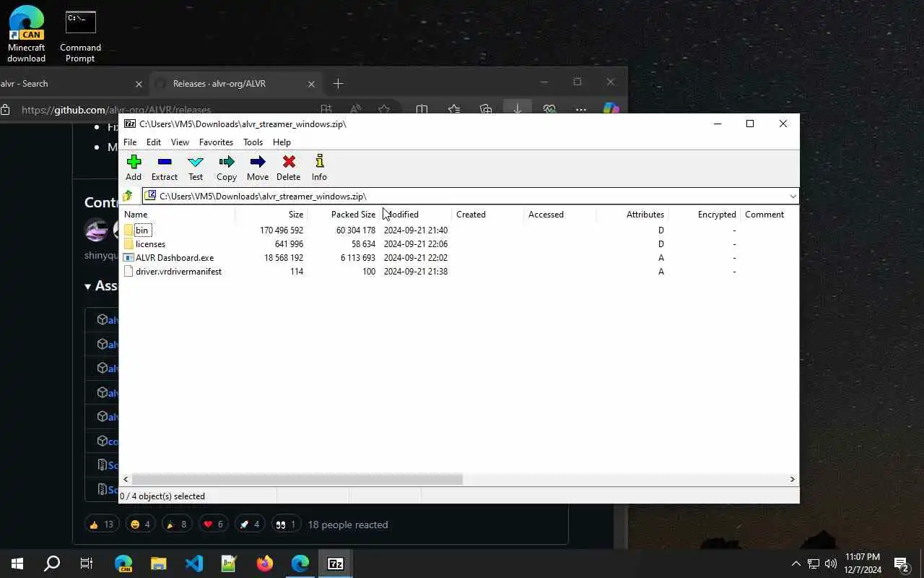Open Windows Start menu
Viewport: 924px width, 578px height.
(17, 564)
